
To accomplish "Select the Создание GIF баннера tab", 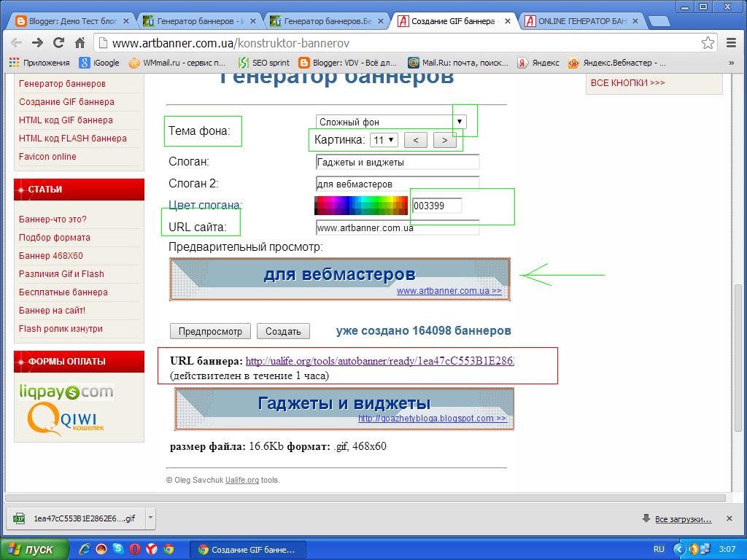I will point(454,21).
